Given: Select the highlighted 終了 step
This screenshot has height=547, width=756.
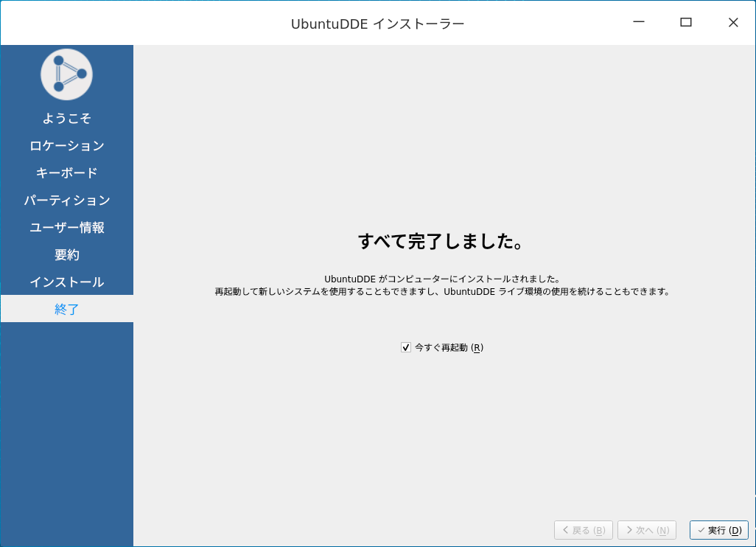Looking at the screenshot, I should coord(66,309).
